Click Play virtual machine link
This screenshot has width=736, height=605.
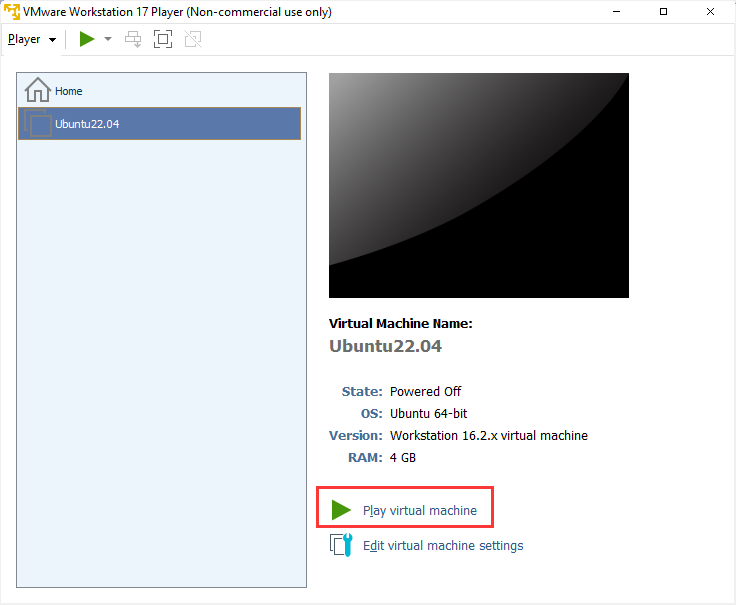420,510
